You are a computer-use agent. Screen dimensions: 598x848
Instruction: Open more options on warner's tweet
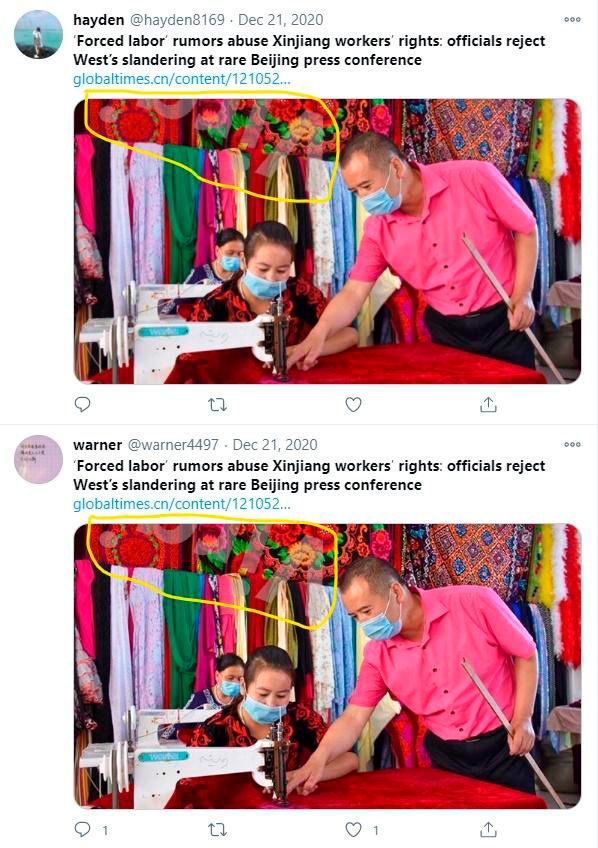coord(572,445)
